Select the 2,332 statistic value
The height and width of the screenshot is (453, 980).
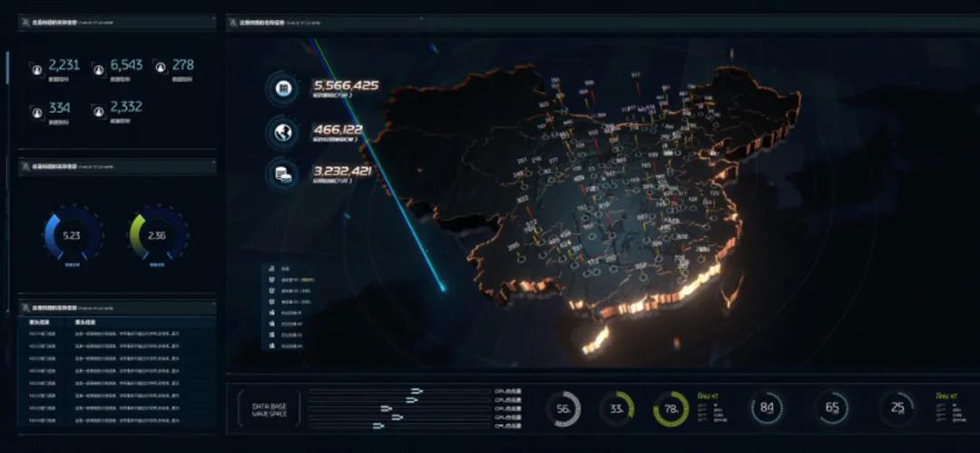click(126, 107)
